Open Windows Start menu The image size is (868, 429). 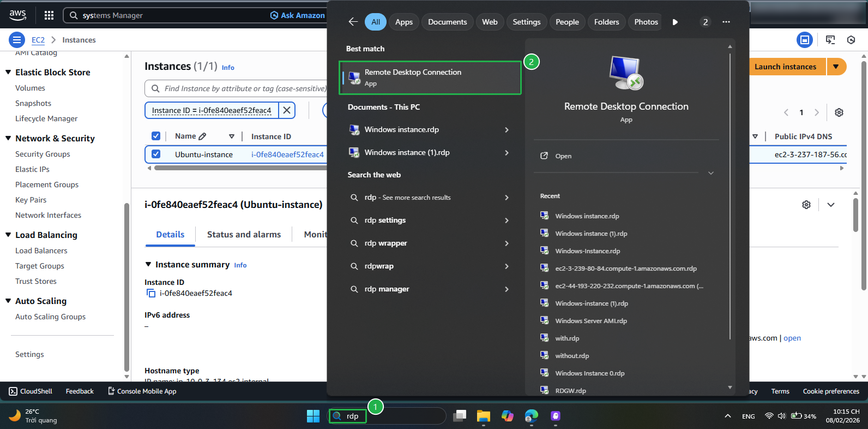pyautogui.click(x=314, y=416)
